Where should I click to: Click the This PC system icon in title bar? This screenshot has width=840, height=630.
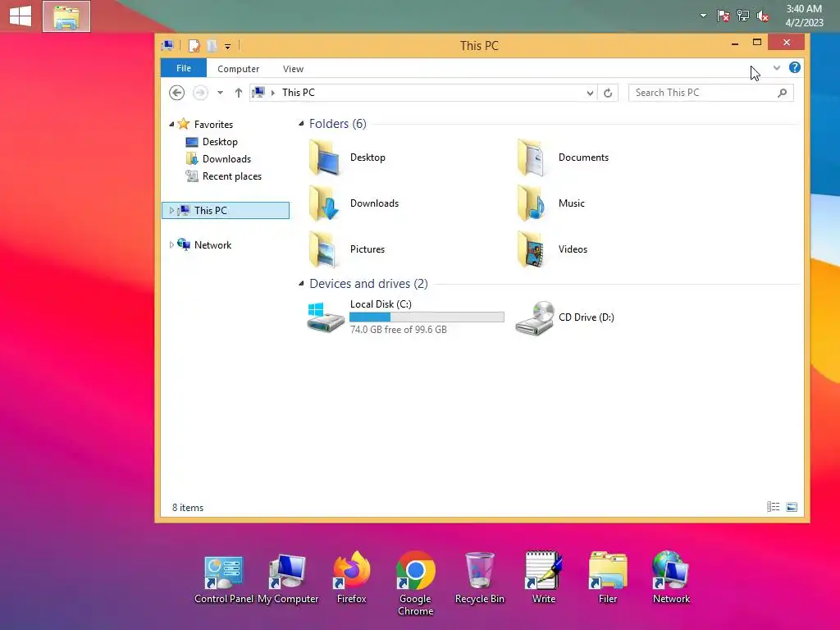point(167,46)
